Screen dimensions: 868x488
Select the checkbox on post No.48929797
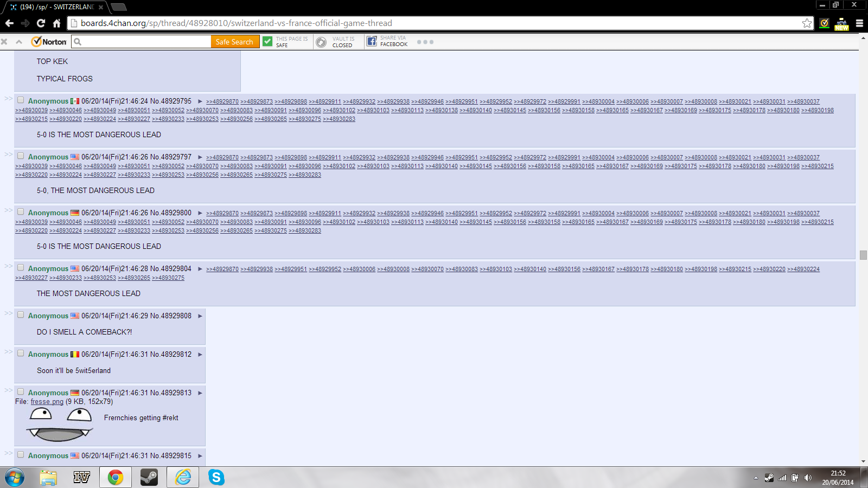[x=21, y=156]
